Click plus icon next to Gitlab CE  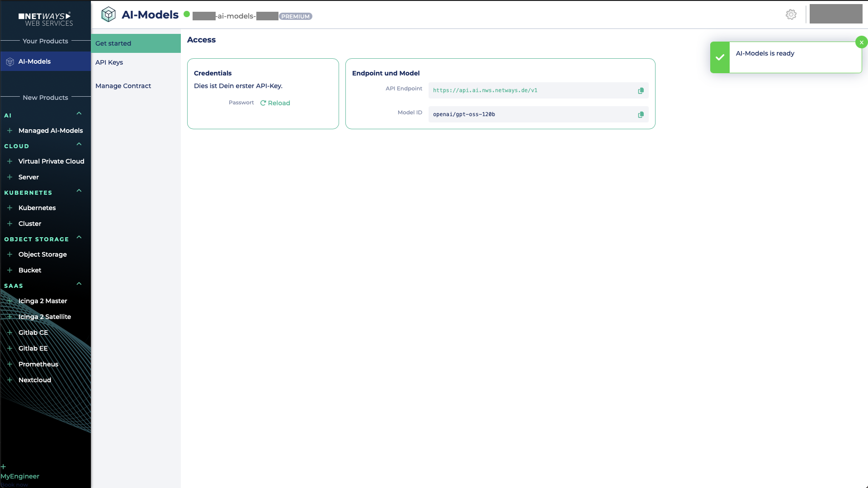click(9, 333)
